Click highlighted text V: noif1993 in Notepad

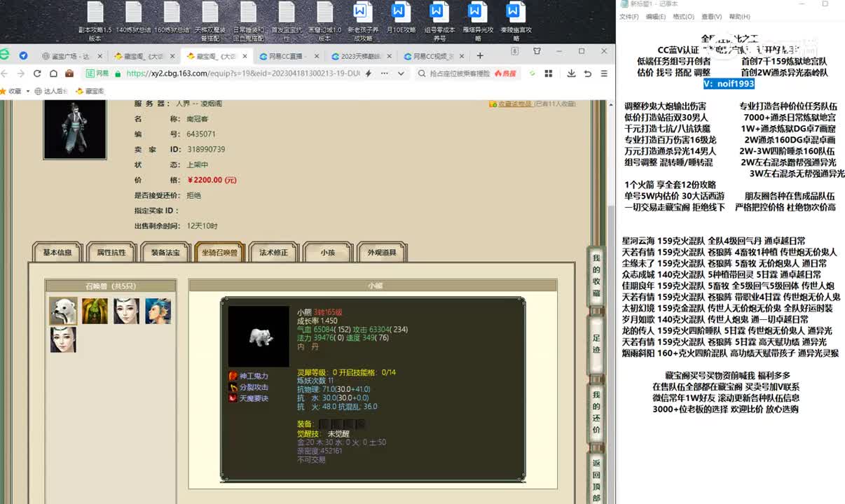point(729,83)
